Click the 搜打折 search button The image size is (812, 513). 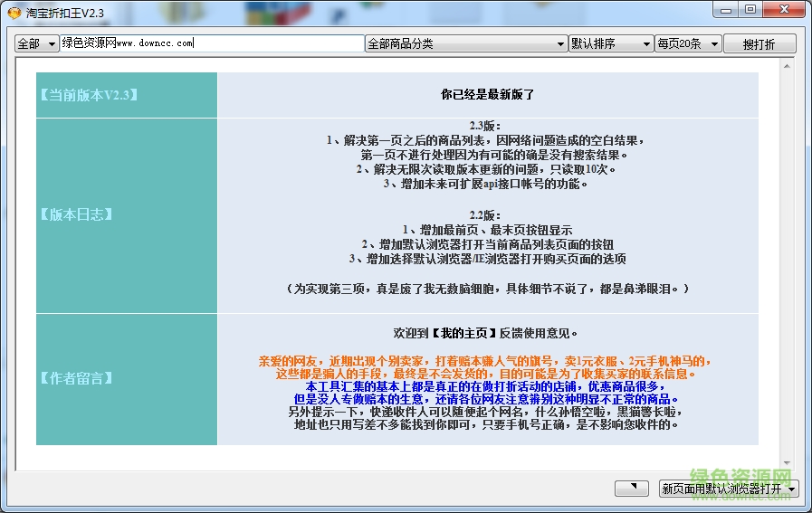click(x=759, y=44)
